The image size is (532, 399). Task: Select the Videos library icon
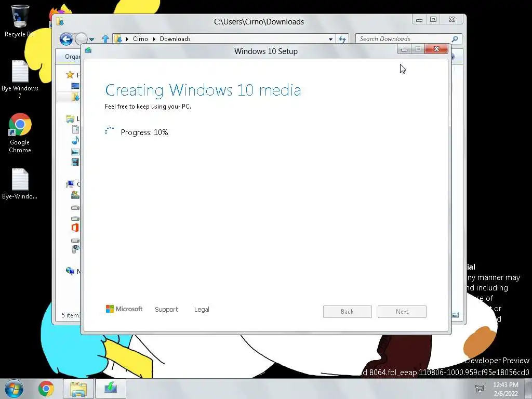pyautogui.click(x=75, y=163)
